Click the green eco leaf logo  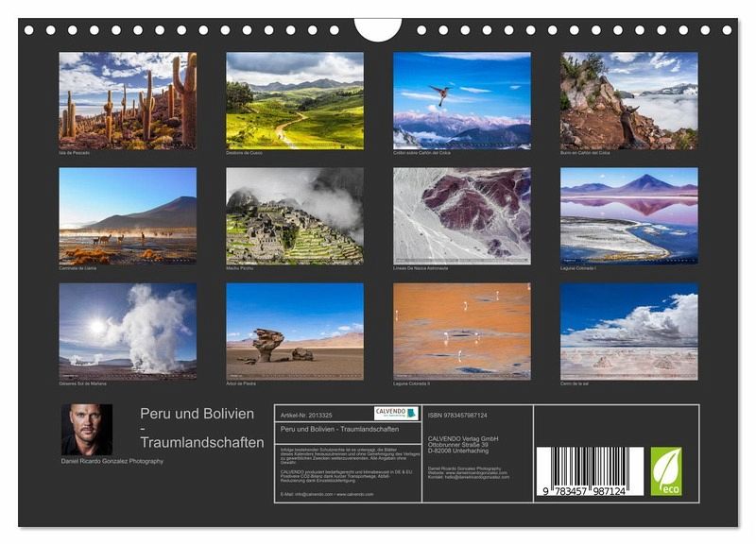coord(666,470)
